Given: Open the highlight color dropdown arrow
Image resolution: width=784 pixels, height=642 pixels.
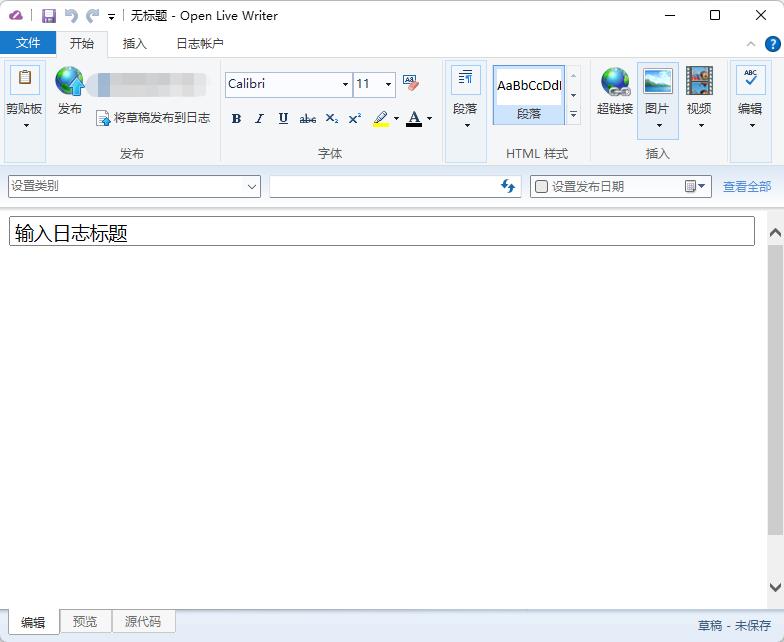Looking at the screenshot, I should click(396, 119).
